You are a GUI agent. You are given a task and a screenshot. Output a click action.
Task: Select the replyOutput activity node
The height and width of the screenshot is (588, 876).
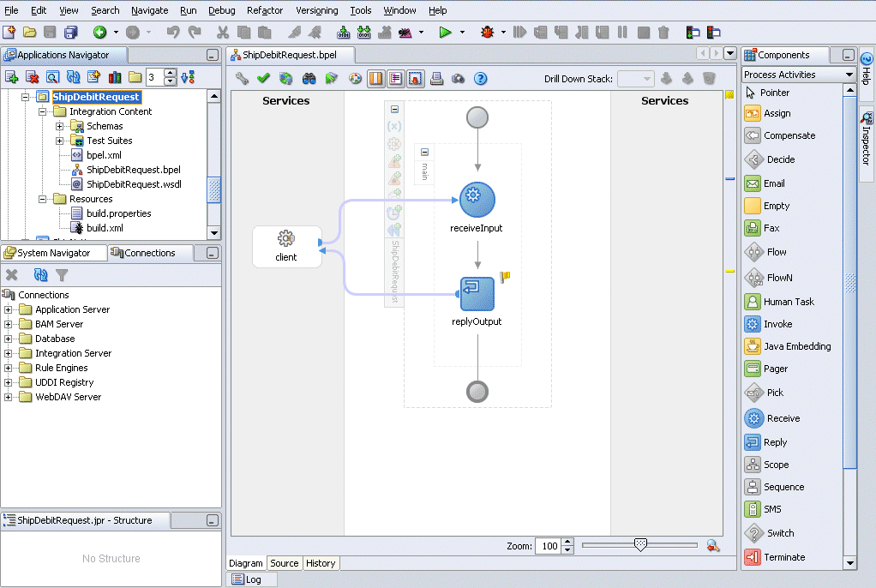click(477, 294)
